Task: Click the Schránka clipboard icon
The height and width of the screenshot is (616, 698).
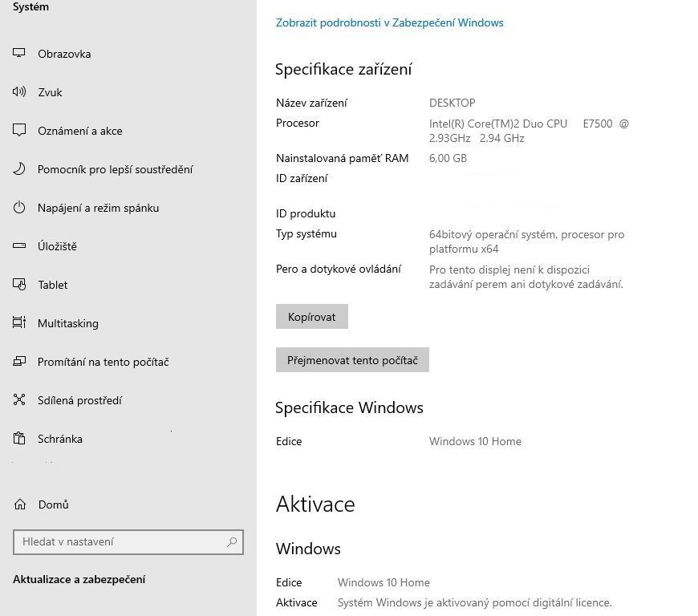Action: 20,439
